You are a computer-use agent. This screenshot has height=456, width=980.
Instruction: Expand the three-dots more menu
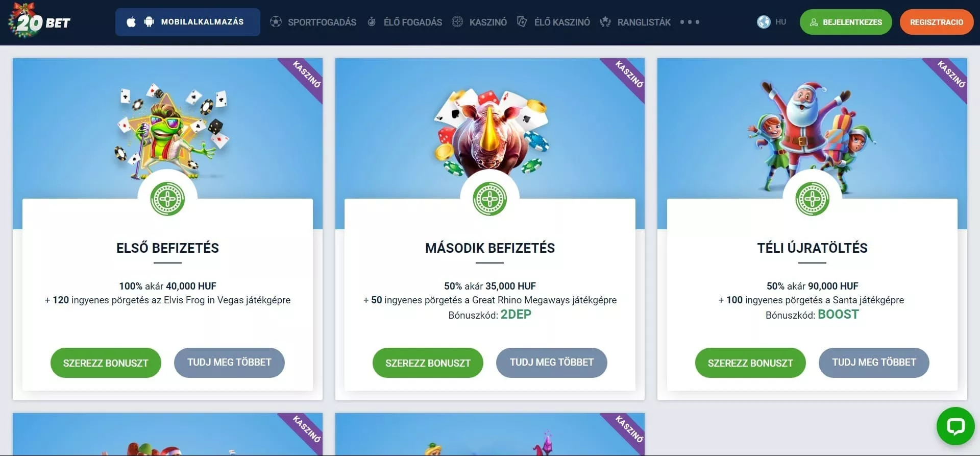tap(690, 22)
